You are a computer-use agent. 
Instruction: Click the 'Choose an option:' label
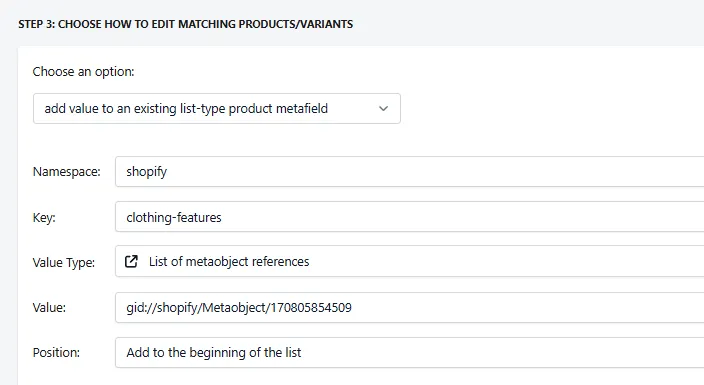point(84,71)
